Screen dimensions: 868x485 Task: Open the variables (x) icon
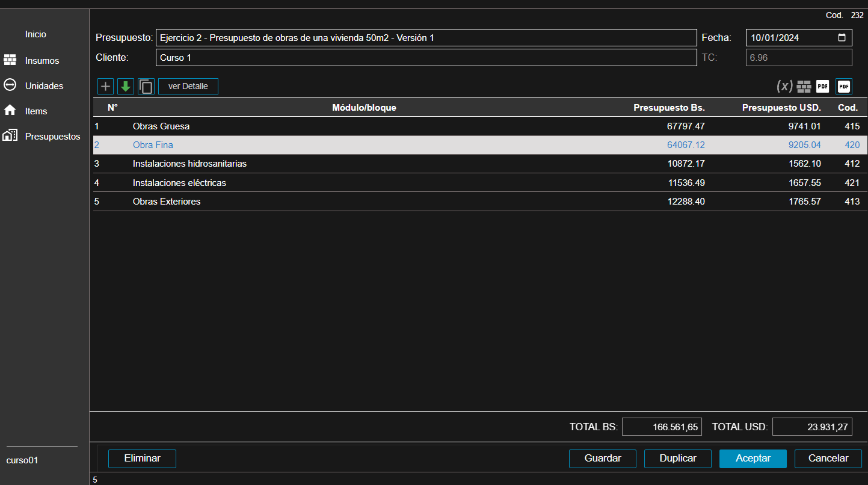pyautogui.click(x=784, y=87)
